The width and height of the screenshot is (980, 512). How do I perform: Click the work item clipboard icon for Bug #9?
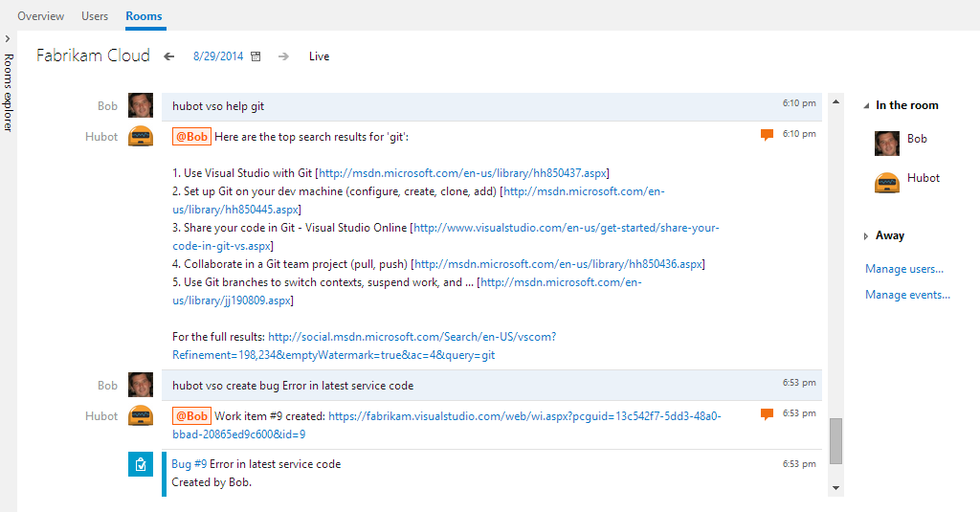tap(141, 464)
